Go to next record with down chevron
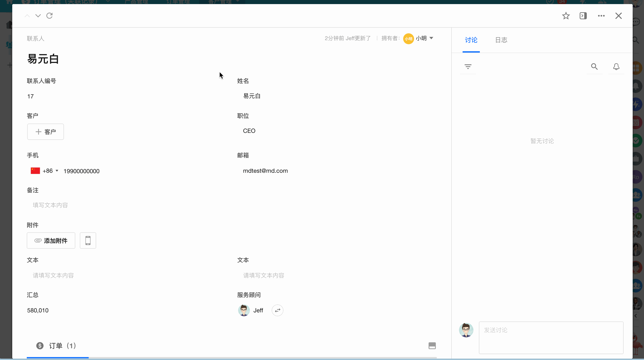 (x=38, y=16)
